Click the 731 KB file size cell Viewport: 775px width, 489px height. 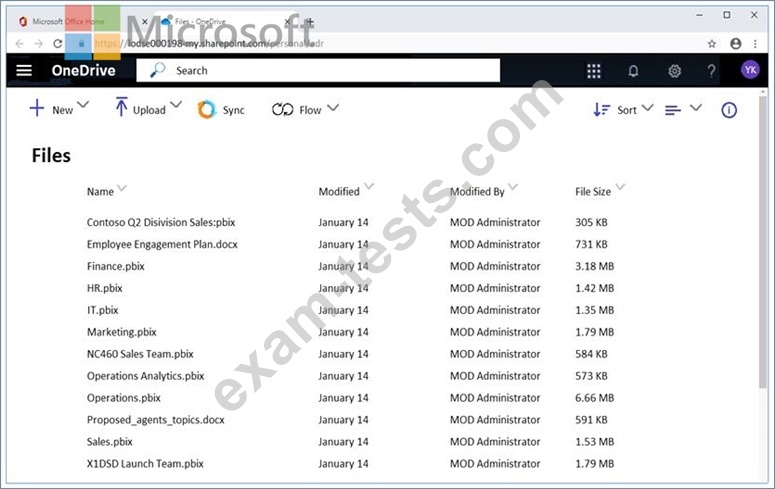(591, 244)
